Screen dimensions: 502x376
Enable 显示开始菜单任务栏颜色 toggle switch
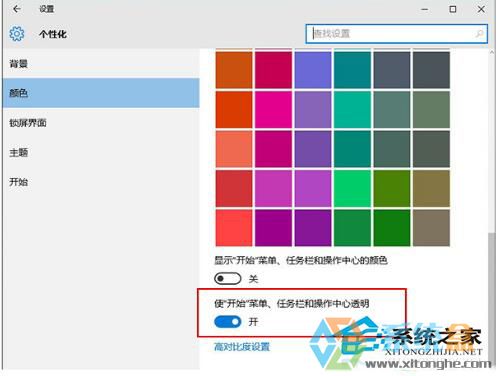coord(228,278)
